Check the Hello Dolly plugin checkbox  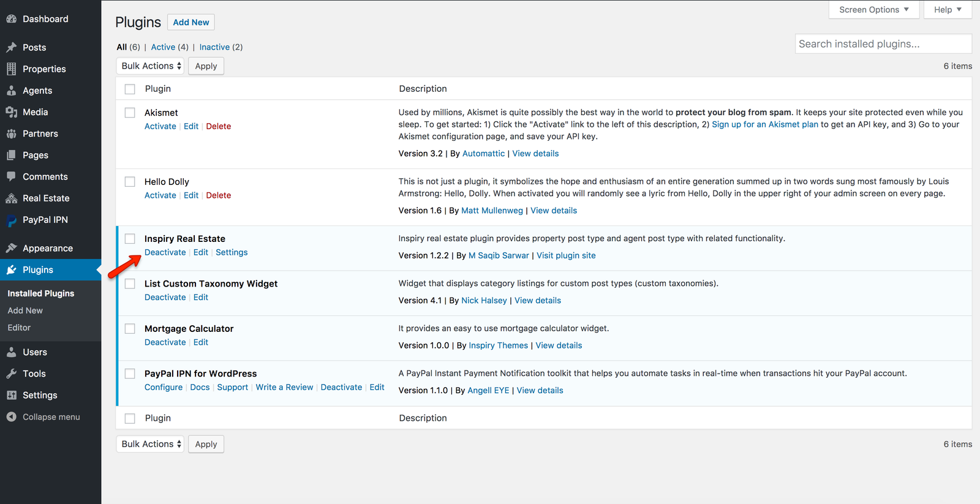tap(130, 182)
